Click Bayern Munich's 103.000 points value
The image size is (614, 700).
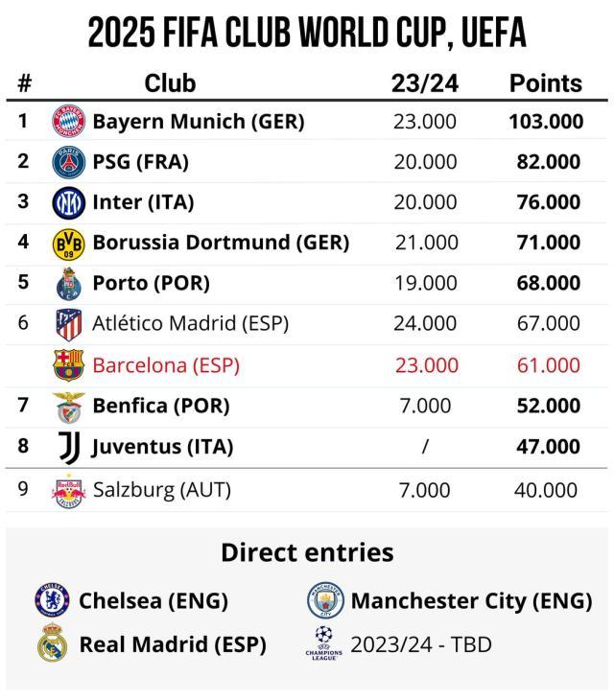[x=547, y=122]
